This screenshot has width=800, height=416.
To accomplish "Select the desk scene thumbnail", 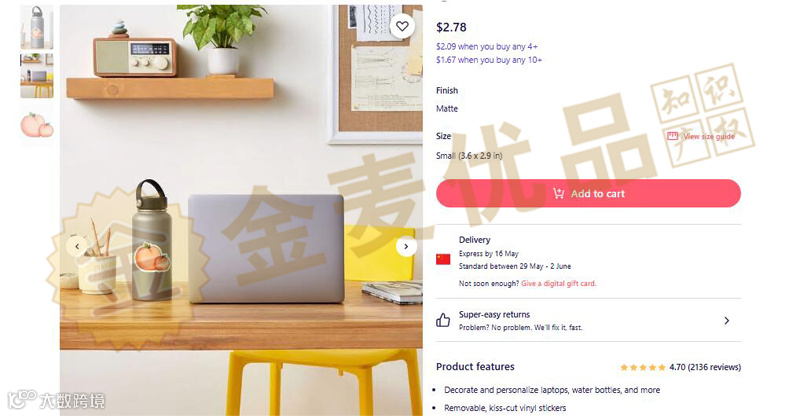I will (37, 76).
